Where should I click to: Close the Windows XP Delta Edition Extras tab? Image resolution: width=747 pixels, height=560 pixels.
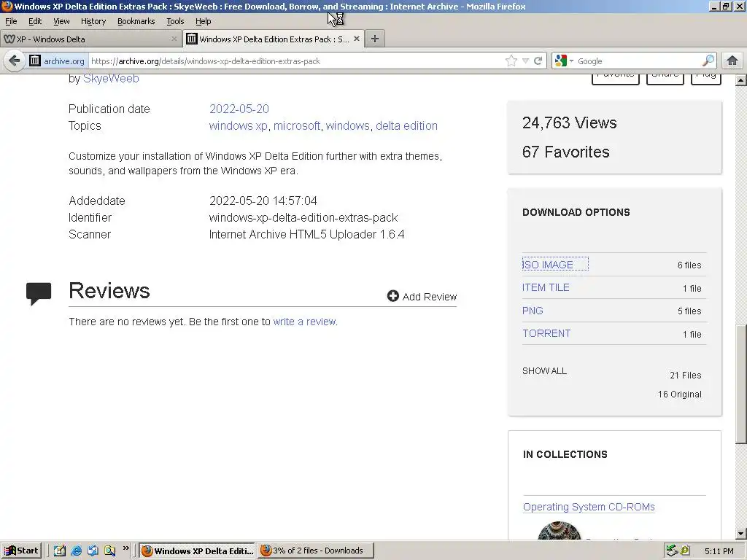[356, 39]
